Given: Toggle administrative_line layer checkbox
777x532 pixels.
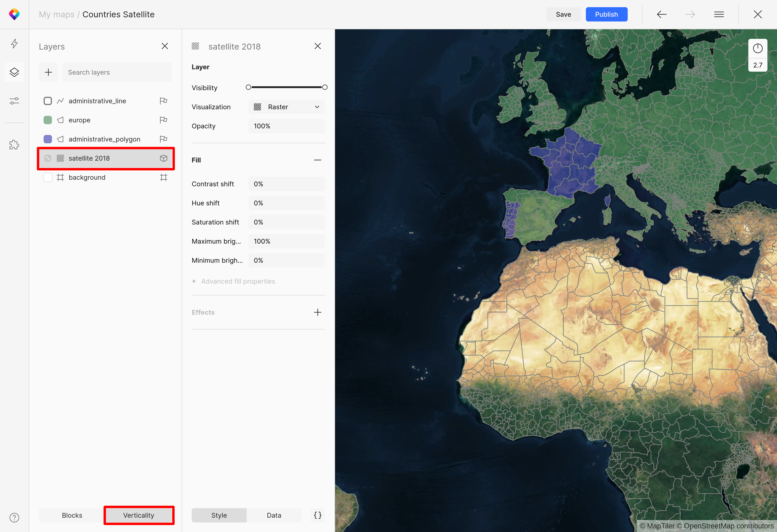Looking at the screenshot, I should (48, 101).
